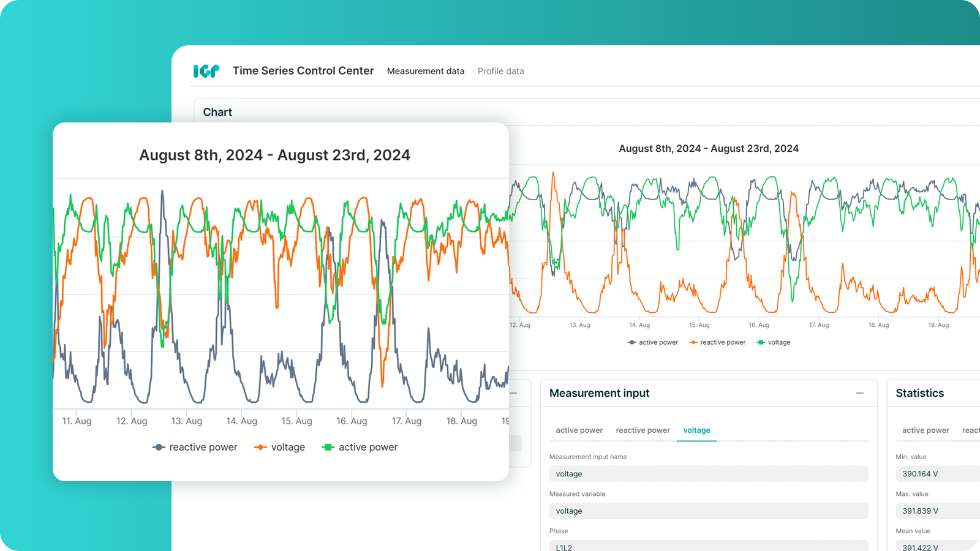The width and height of the screenshot is (980, 551).
Task: Click the Phase L1L2 field
Action: 709,545
